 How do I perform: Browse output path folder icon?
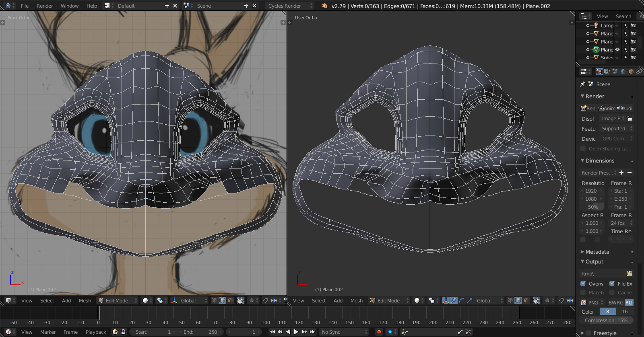click(629, 273)
